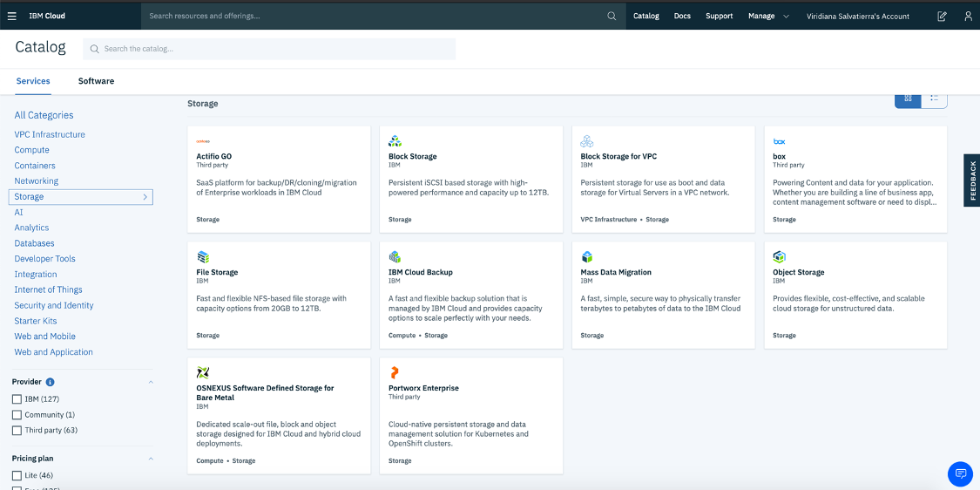Image resolution: width=980 pixels, height=490 pixels.
Task: Open Catalog in the top navigation
Action: coord(646,17)
